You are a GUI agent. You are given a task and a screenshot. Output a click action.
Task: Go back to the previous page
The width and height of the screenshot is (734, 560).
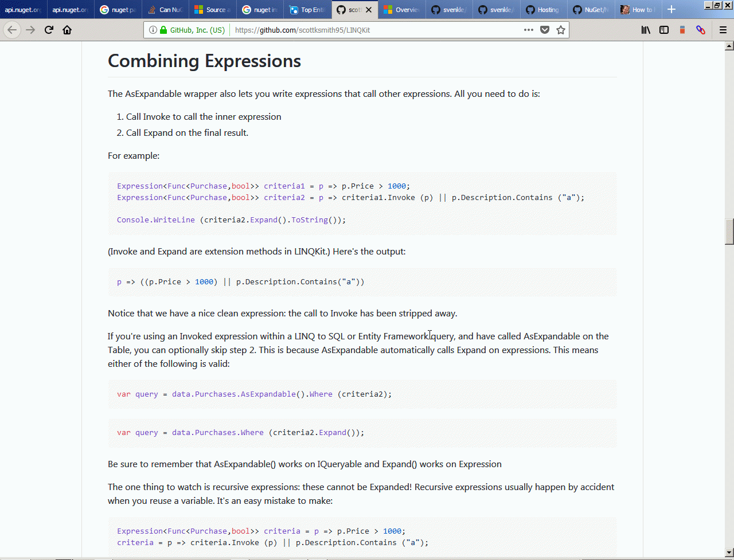[12, 30]
